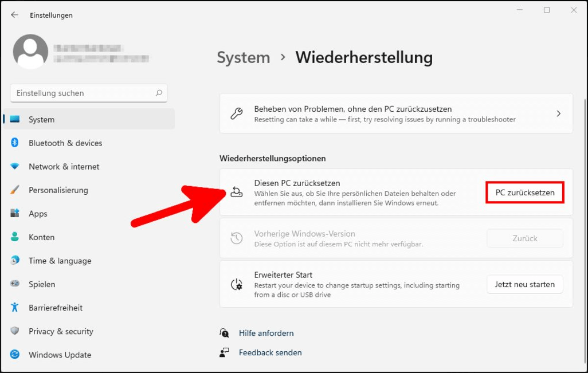The height and width of the screenshot is (373, 588).
Task: Click the Bluetooth icon in sidebar
Action: [x=15, y=143]
